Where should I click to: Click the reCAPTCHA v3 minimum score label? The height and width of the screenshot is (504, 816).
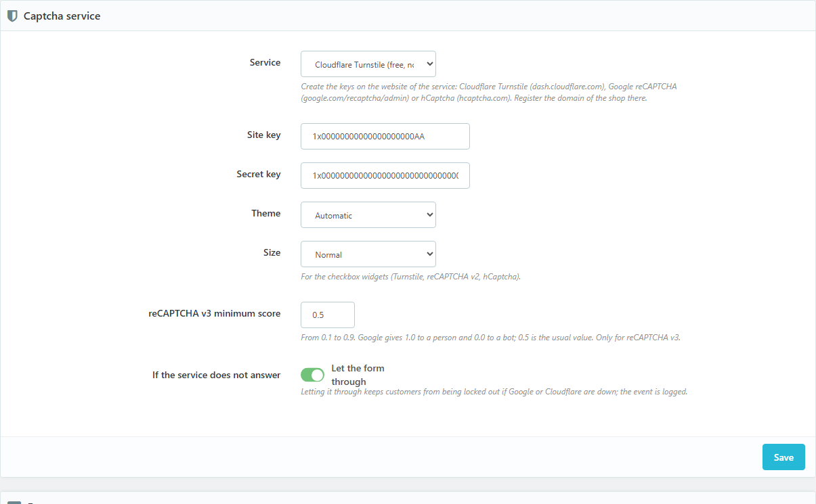214,313
